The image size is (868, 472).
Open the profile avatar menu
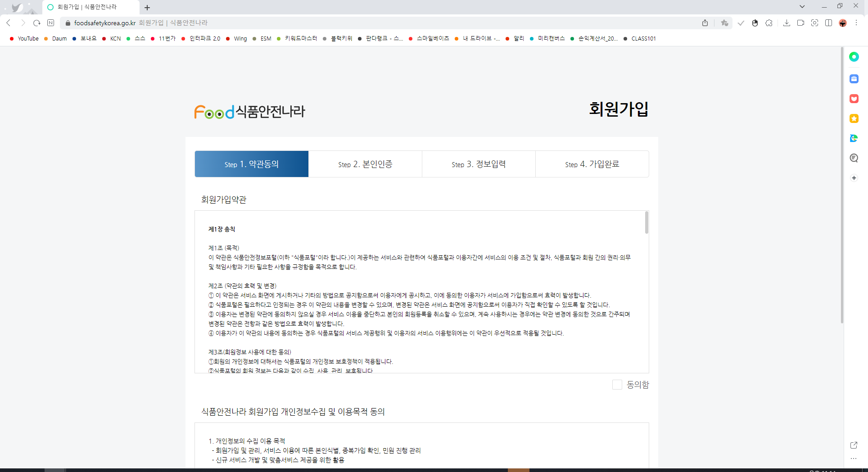coord(843,23)
